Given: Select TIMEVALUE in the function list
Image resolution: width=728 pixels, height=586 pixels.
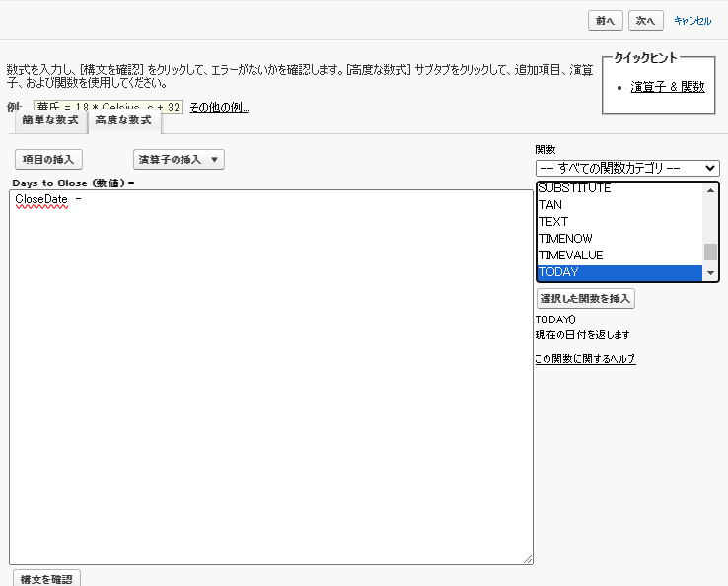Looking at the screenshot, I should pos(619,255).
